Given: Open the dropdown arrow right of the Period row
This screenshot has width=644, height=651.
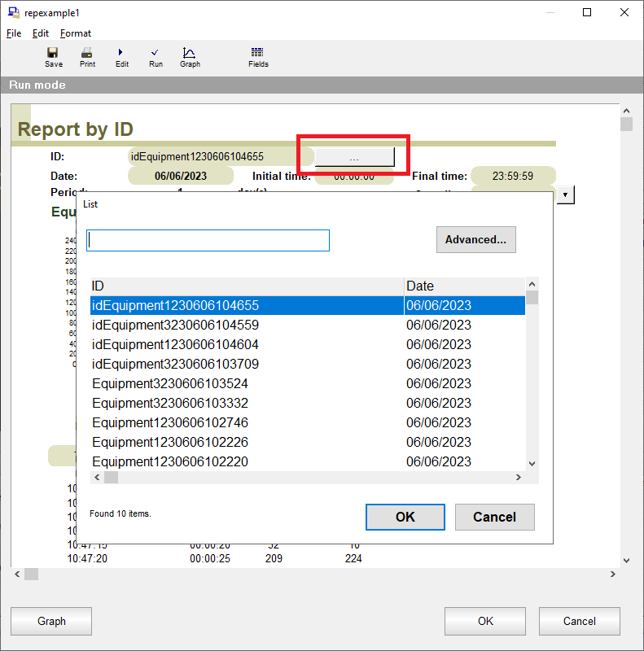Looking at the screenshot, I should tap(565, 194).
